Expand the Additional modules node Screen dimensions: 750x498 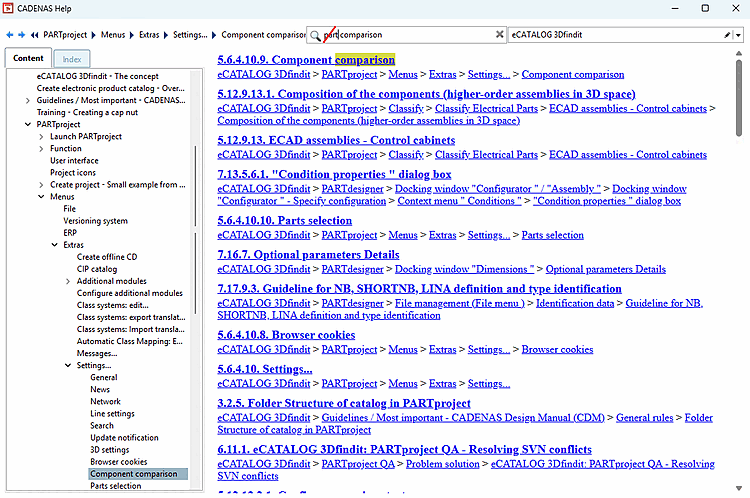pyautogui.click(x=67, y=281)
